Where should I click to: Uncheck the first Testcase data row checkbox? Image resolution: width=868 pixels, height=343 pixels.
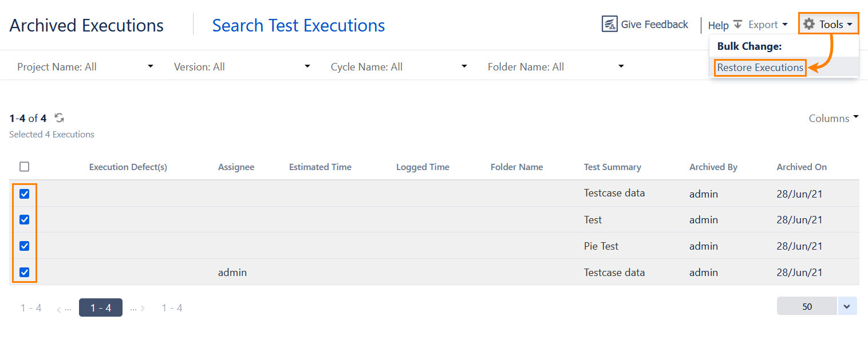point(24,194)
